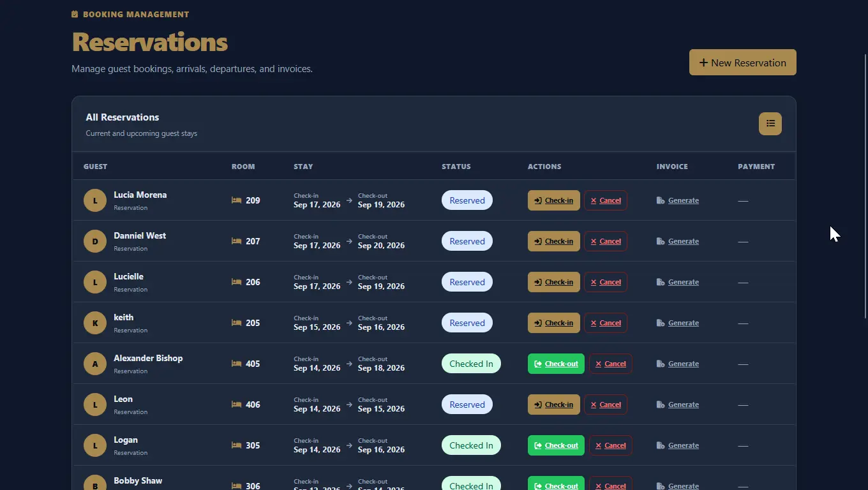Check in Lucia Morena
Viewport: 868px width, 490px height.
(x=554, y=200)
